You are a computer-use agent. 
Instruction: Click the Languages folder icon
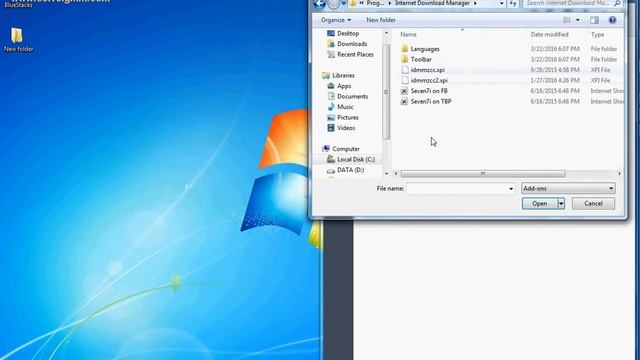point(404,49)
